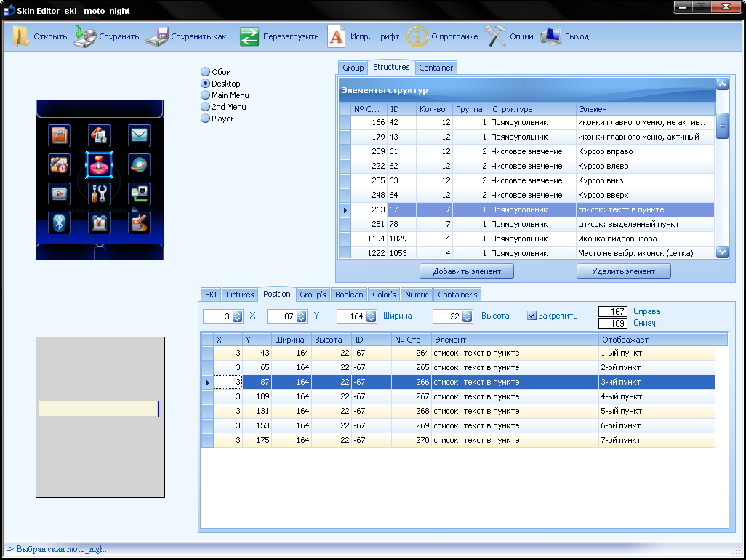Click the Ширина input field showing 164

click(352, 316)
